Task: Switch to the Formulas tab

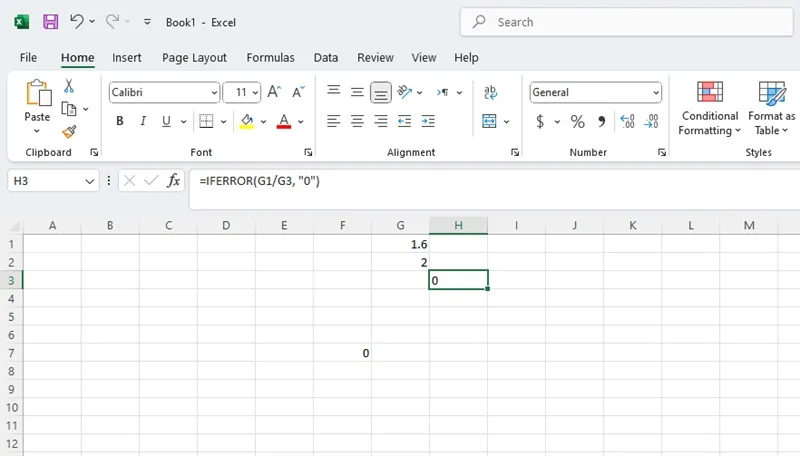Action: coord(270,58)
